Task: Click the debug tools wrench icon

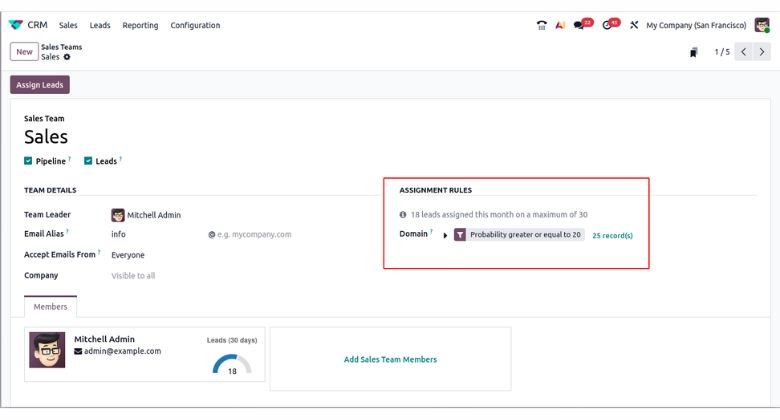Action: [634, 25]
